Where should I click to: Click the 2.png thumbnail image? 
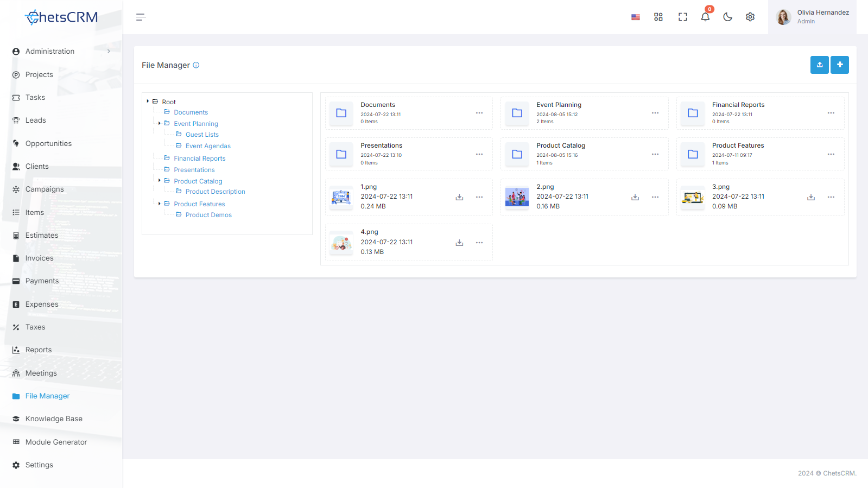tap(517, 197)
